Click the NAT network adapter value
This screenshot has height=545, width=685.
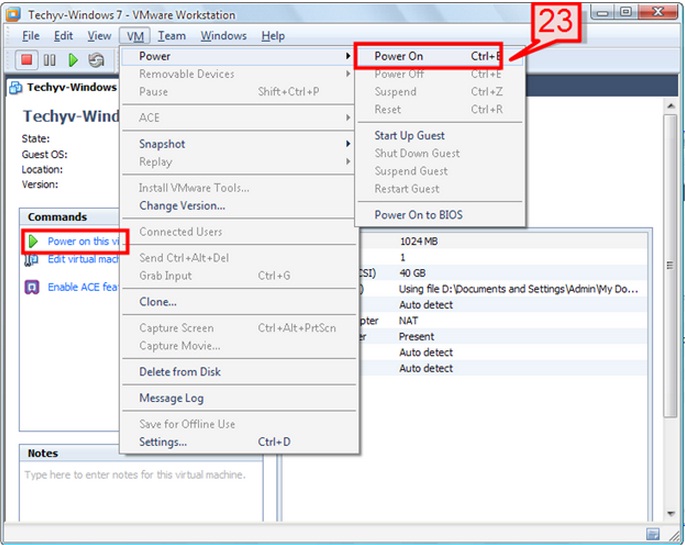(x=408, y=321)
